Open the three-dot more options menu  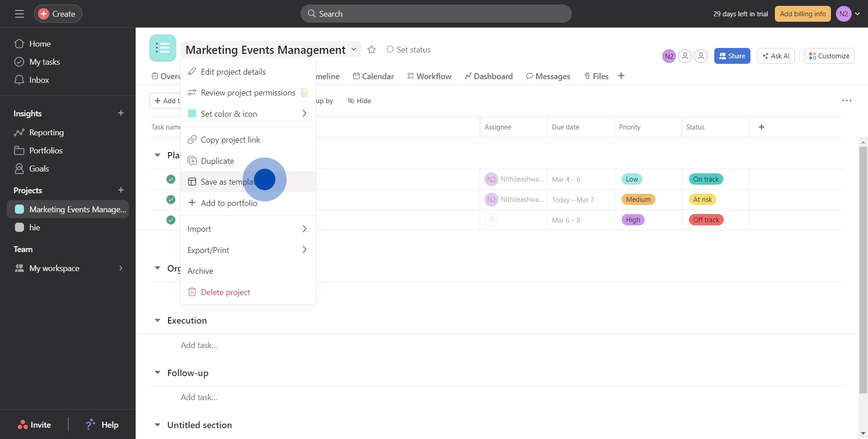[846, 100]
